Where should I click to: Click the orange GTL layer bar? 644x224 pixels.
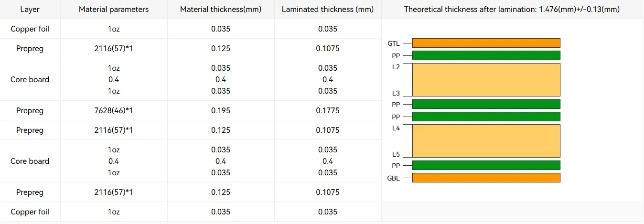click(x=486, y=43)
